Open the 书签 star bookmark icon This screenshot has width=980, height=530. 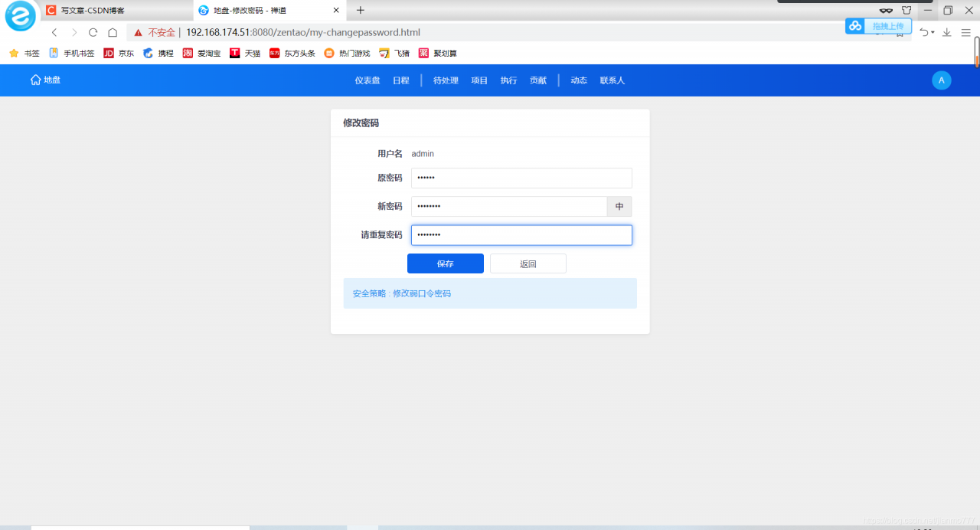(14, 53)
